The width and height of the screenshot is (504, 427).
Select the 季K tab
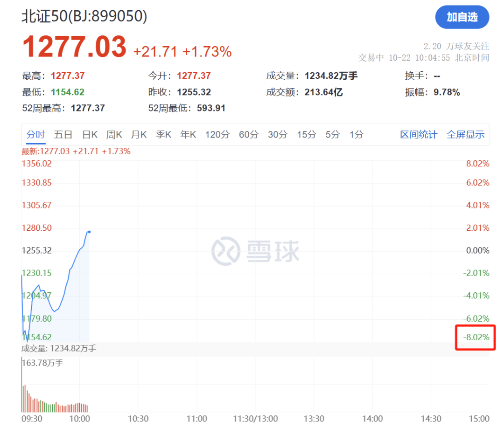point(163,135)
